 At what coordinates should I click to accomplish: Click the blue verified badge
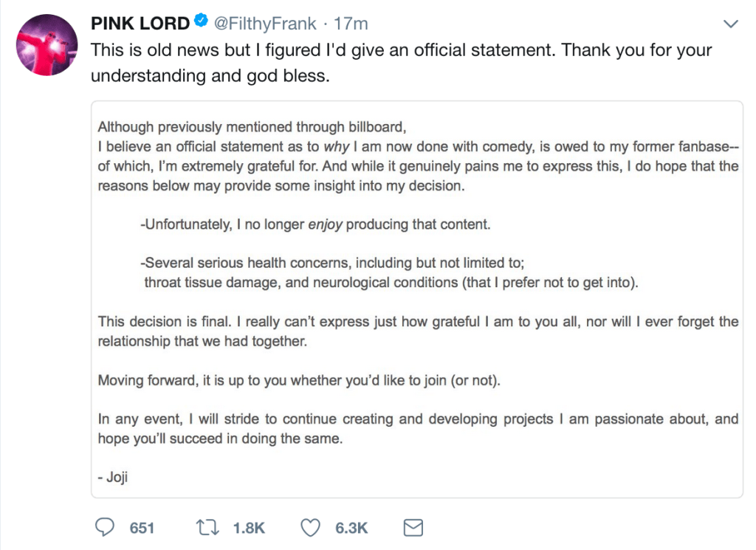click(x=201, y=21)
